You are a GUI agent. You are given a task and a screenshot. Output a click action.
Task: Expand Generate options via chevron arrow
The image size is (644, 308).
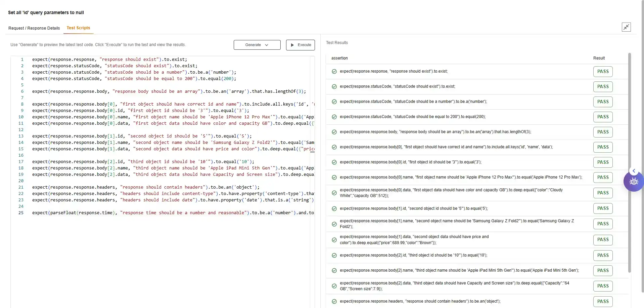pyautogui.click(x=267, y=45)
